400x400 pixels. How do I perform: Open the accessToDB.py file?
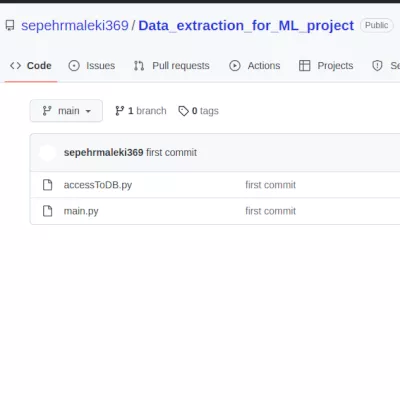click(98, 185)
